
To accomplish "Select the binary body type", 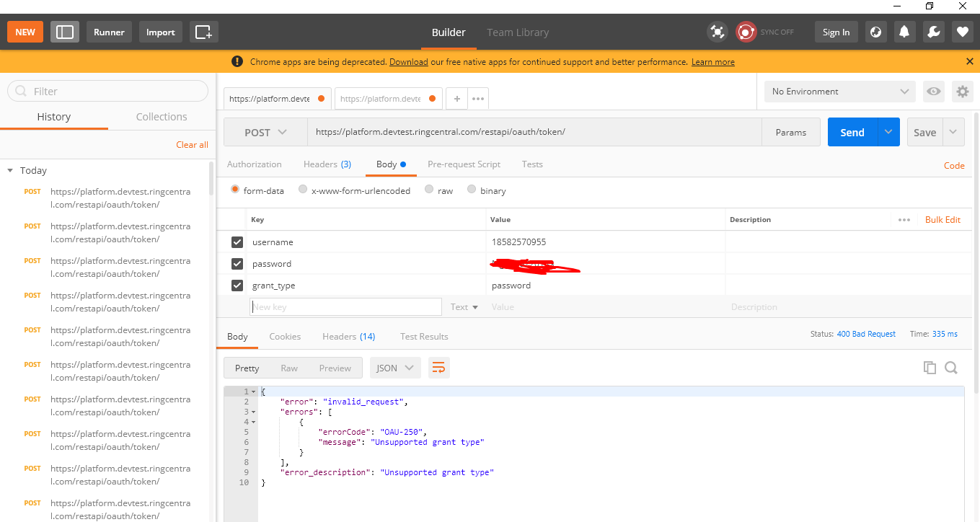I will tap(472, 190).
